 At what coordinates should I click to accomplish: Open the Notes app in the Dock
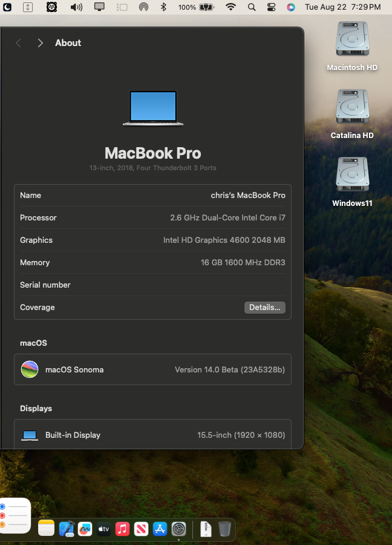pyautogui.click(x=46, y=528)
